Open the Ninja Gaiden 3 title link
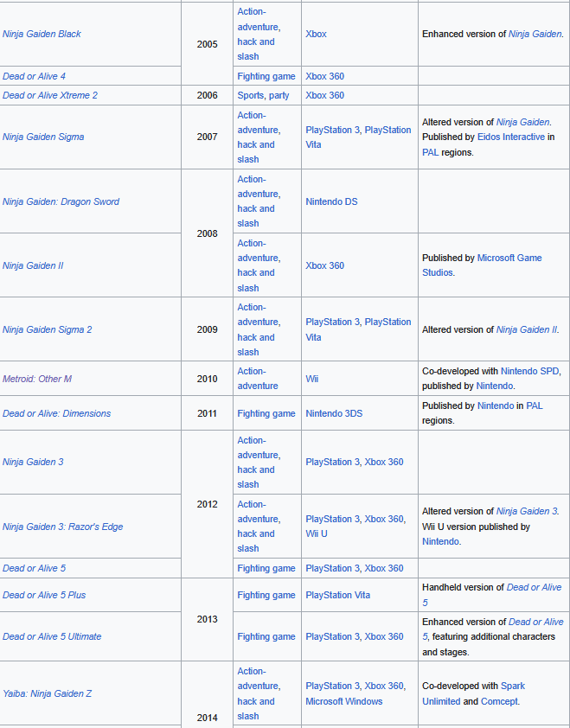 pyautogui.click(x=33, y=462)
